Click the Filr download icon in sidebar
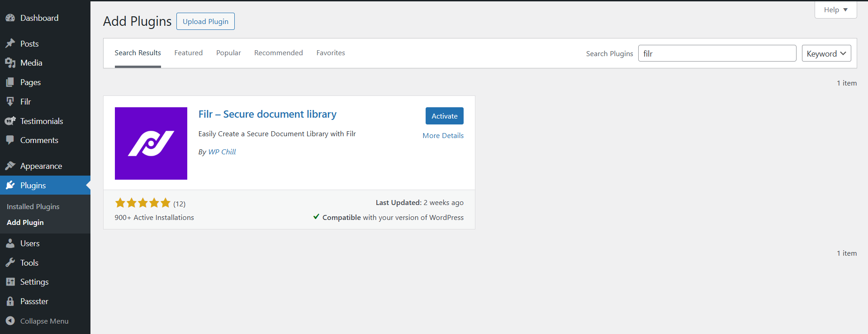 pyautogui.click(x=10, y=102)
